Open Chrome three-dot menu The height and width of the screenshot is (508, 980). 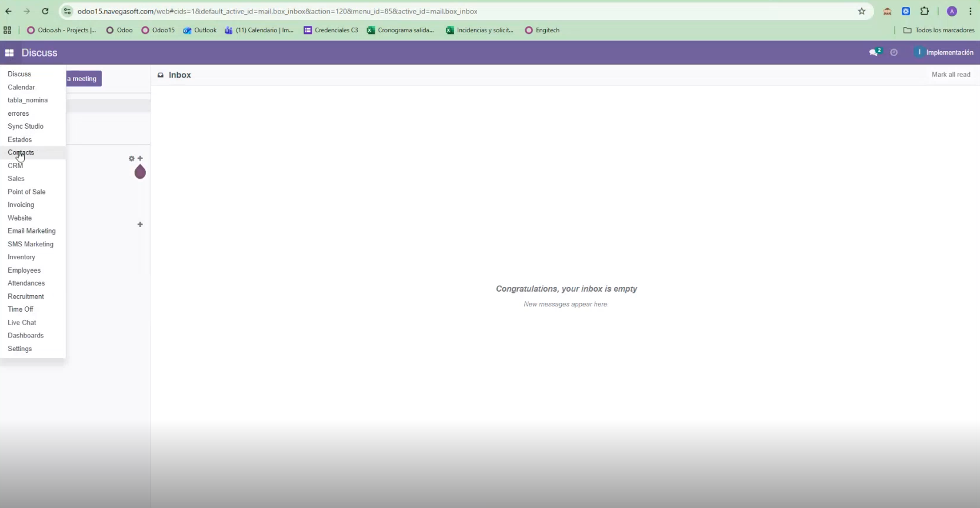(970, 11)
